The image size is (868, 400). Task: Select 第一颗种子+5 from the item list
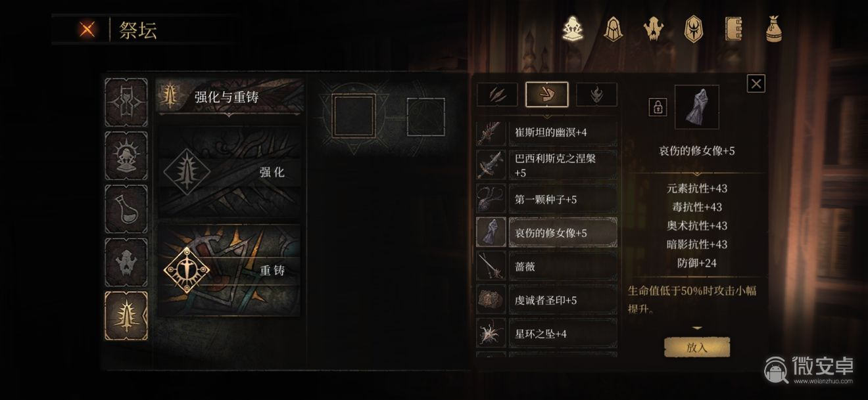pyautogui.click(x=547, y=199)
